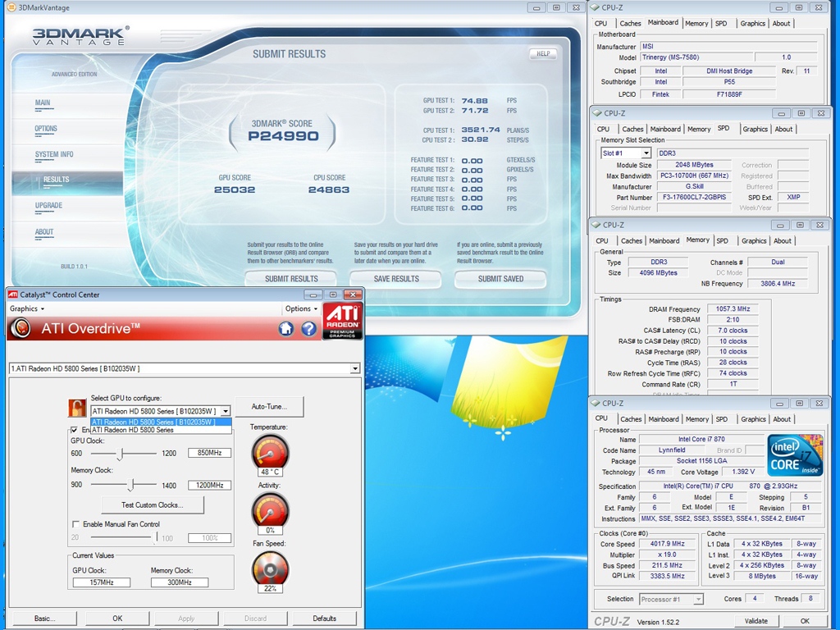Image resolution: width=840 pixels, height=630 pixels.
Task: Select highlighted ATI Radeon HD 5800 Series [B102035W] entry
Action: [x=161, y=422]
